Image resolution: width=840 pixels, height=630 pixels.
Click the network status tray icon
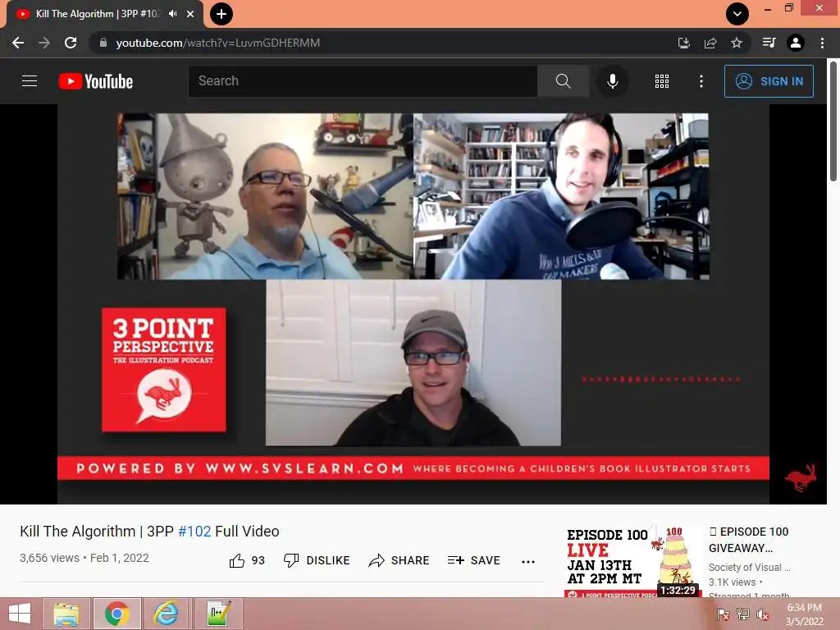pyautogui.click(x=743, y=614)
